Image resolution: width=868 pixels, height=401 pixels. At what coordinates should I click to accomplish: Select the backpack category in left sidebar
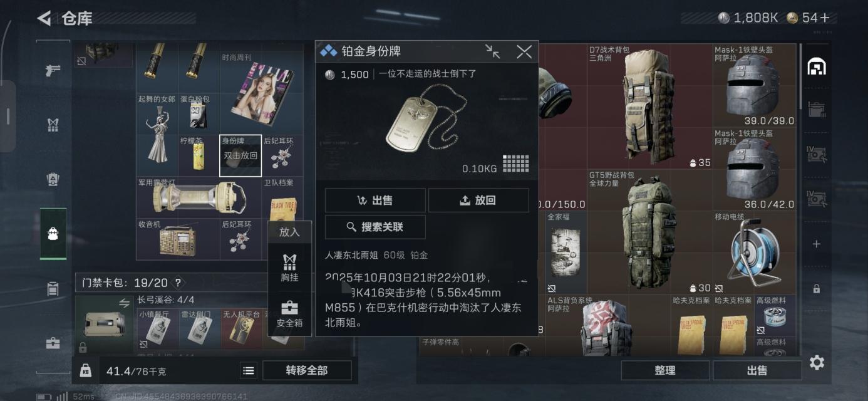coord(53,234)
